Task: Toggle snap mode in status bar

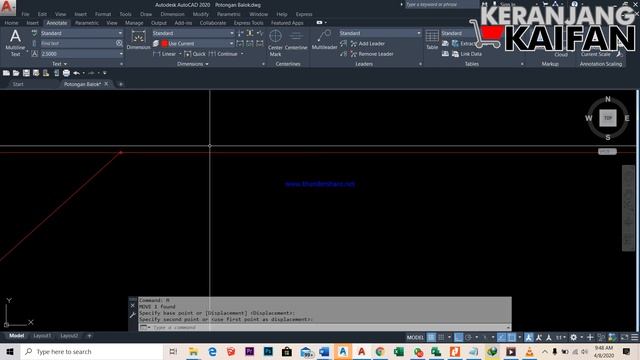Action: [441, 337]
